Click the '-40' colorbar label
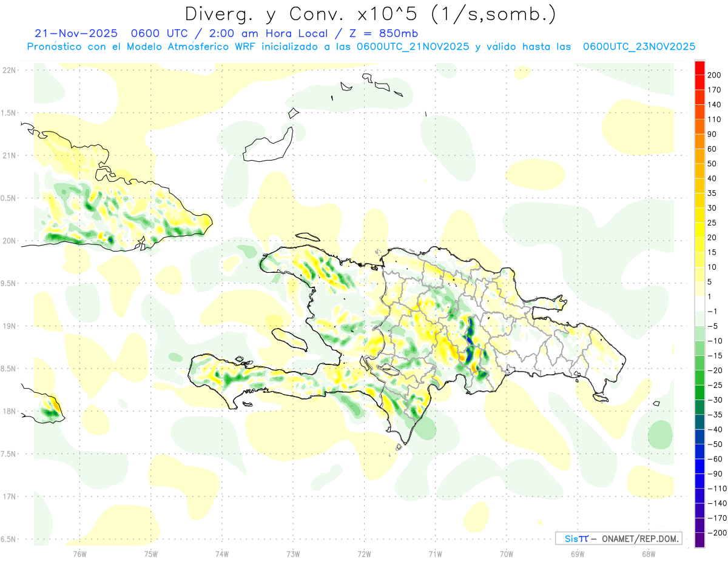The width and height of the screenshot is (728, 562). 715,429
